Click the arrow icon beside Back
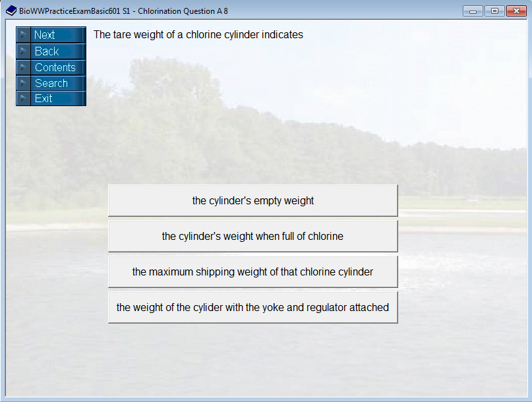Image resolution: width=532 pixels, height=402 pixels. click(23, 51)
